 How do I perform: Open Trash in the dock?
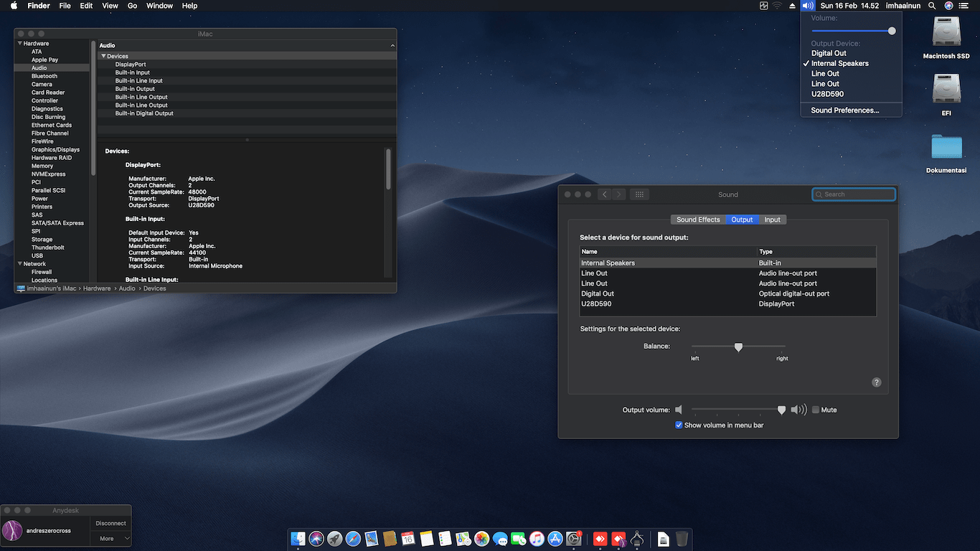click(x=682, y=539)
